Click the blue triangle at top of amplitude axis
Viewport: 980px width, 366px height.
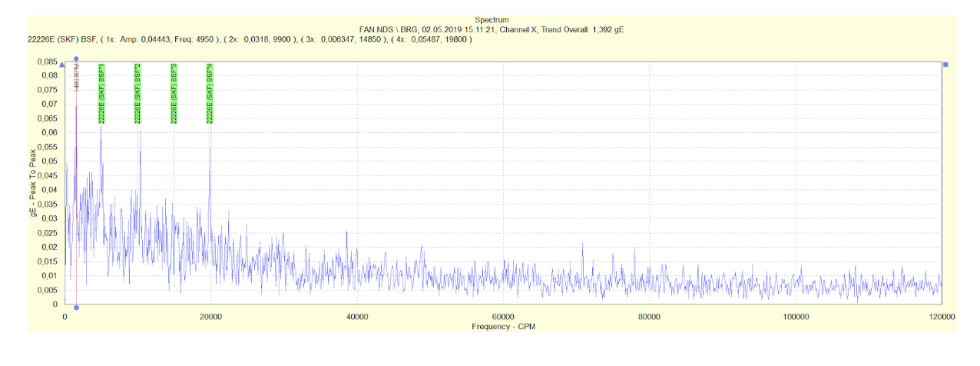click(63, 65)
